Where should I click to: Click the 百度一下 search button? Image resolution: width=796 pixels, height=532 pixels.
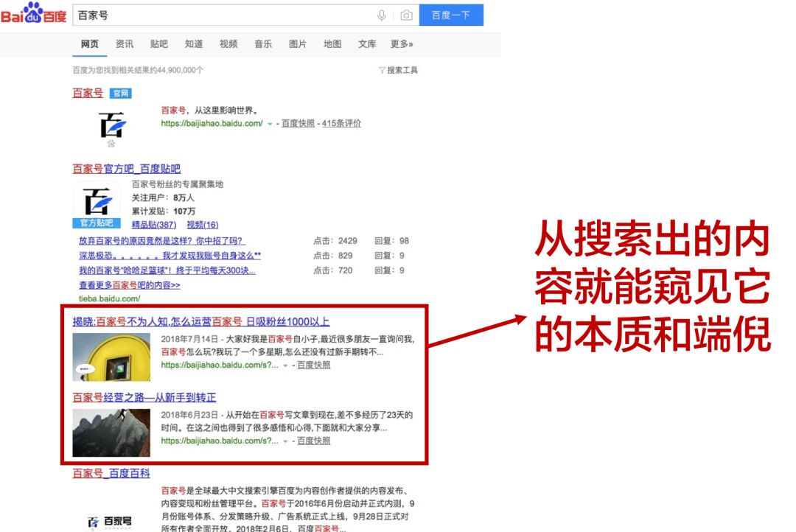click(451, 15)
